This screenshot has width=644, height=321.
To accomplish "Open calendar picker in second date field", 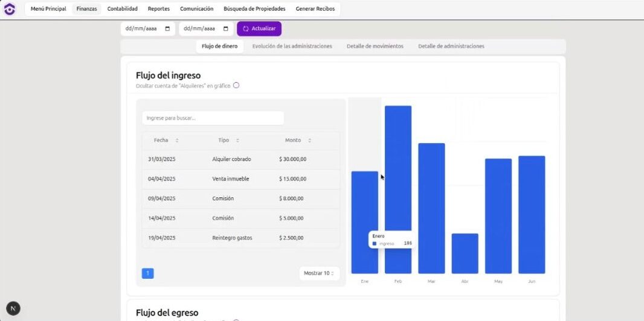I will point(226,28).
